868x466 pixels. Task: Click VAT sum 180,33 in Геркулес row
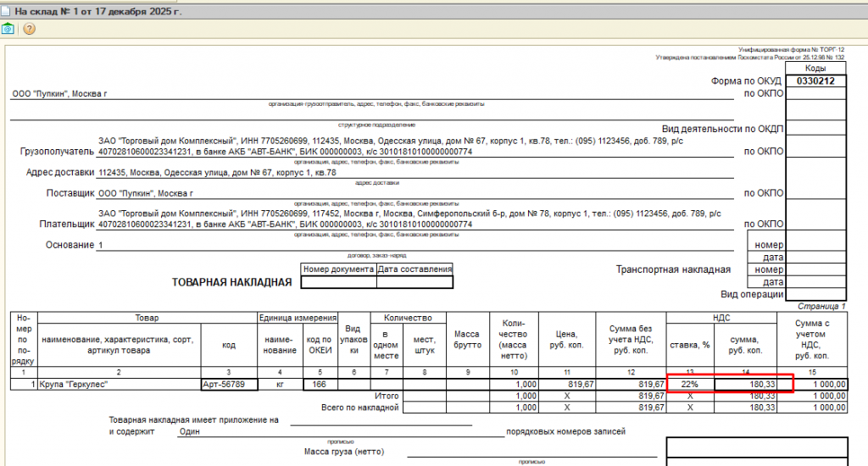[745, 384]
